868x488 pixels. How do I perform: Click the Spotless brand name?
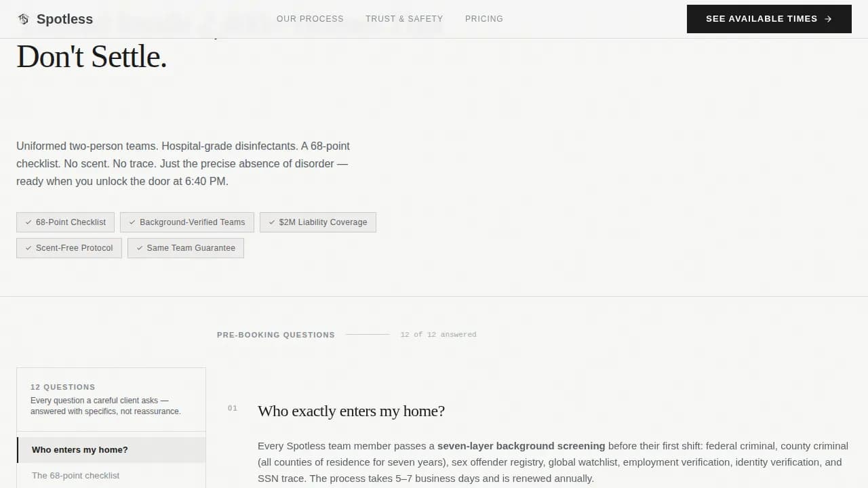tap(64, 19)
